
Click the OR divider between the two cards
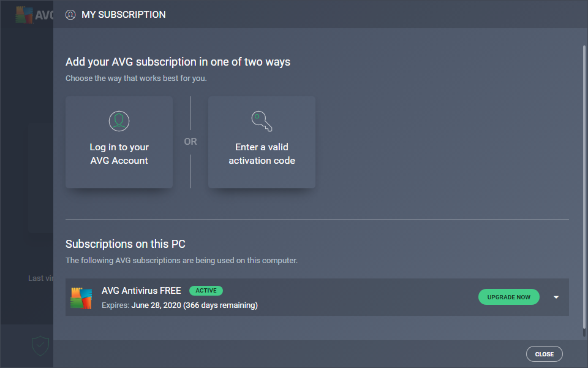coord(190,142)
